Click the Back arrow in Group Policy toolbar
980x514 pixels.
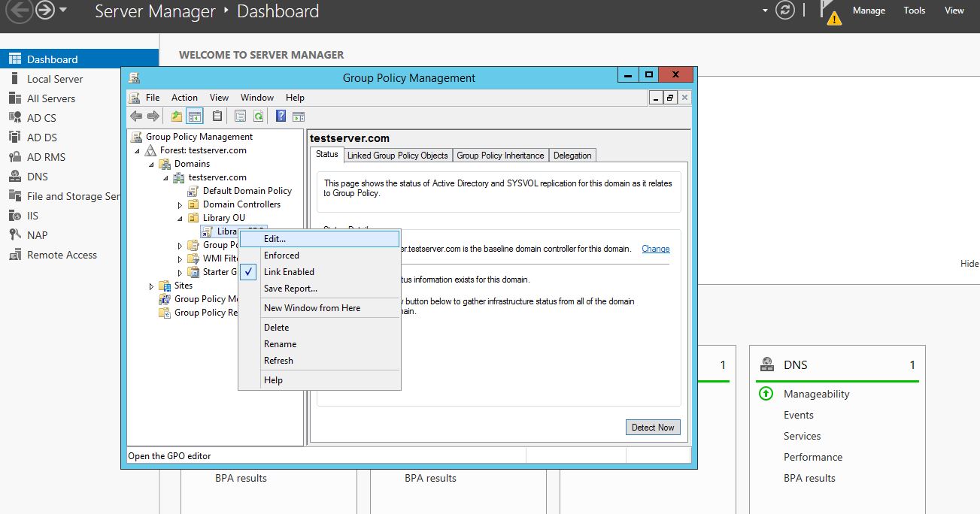(x=136, y=116)
